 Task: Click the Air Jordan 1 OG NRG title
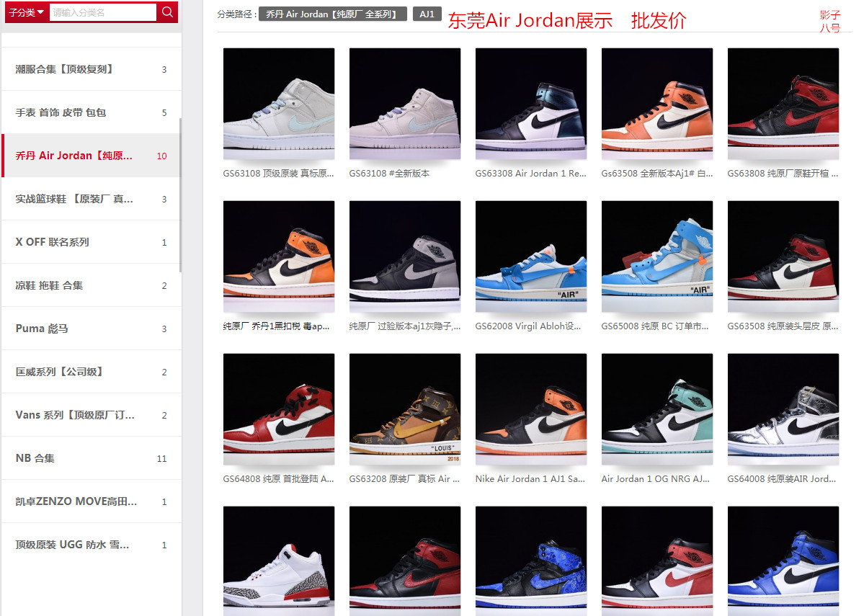point(656,479)
